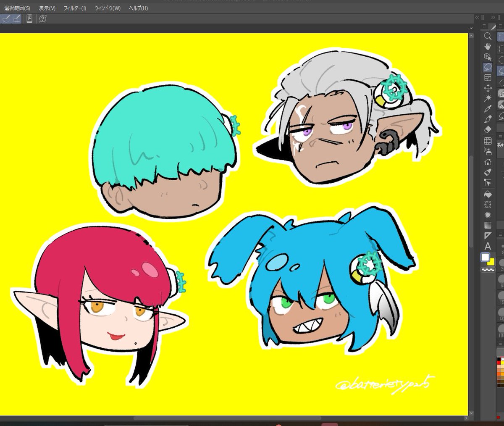Open the 選択範囲(S) menu
504x426 pixels.
click(x=17, y=8)
